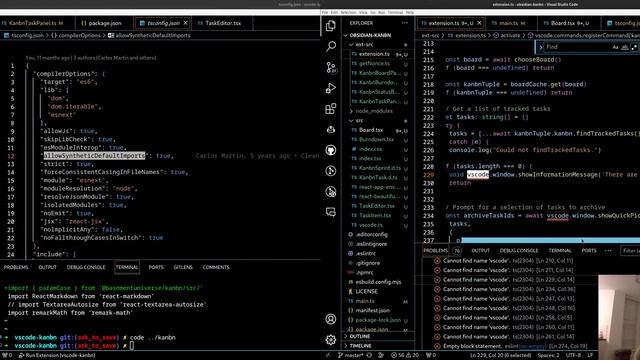
Task: Open DEBUG CONSOLE tab in right window panel
Action: tap(519, 251)
